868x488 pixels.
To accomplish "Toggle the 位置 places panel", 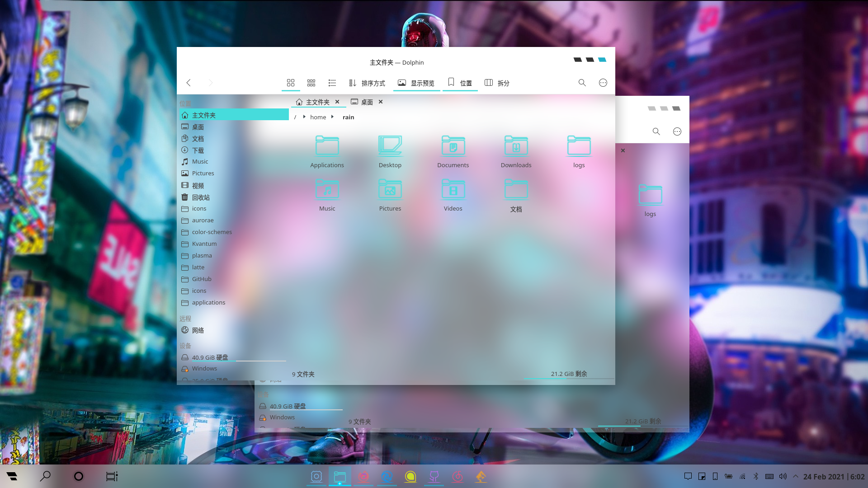I will pyautogui.click(x=460, y=83).
